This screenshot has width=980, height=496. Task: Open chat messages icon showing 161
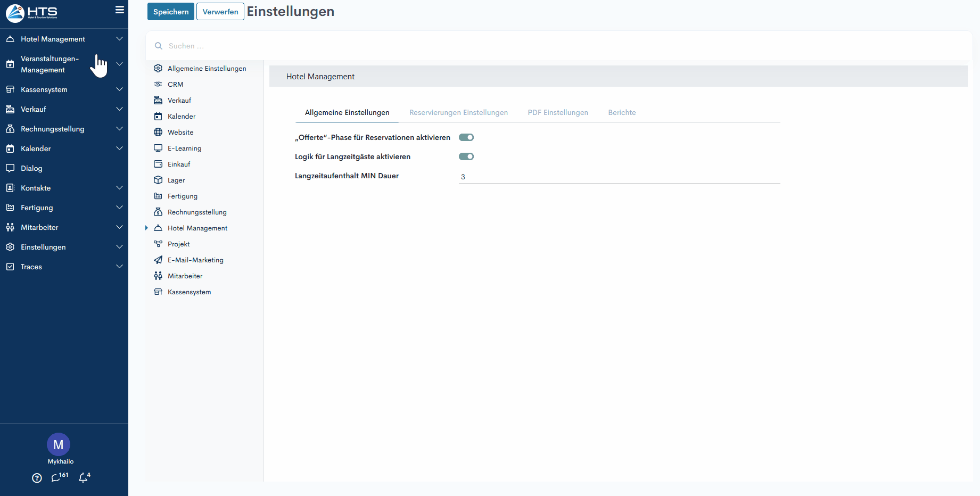coord(56,478)
